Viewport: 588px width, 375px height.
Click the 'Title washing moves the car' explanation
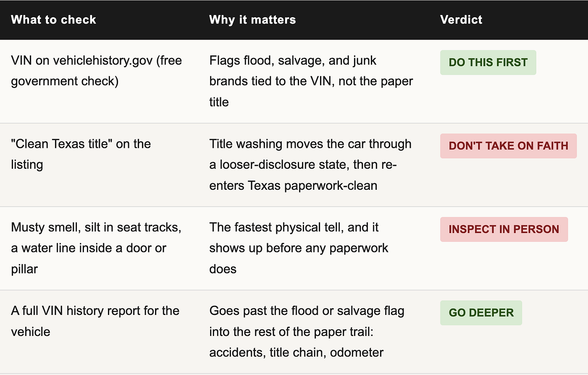pos(310,165)
